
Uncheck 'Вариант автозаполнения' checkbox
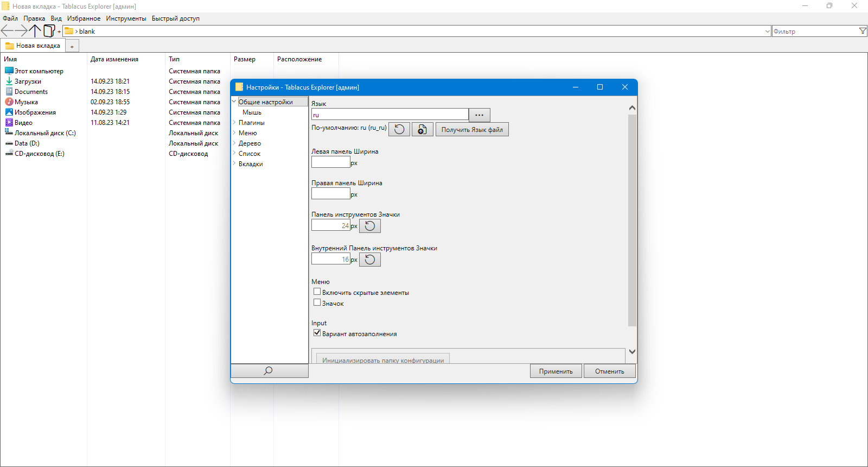pos(317,333)
